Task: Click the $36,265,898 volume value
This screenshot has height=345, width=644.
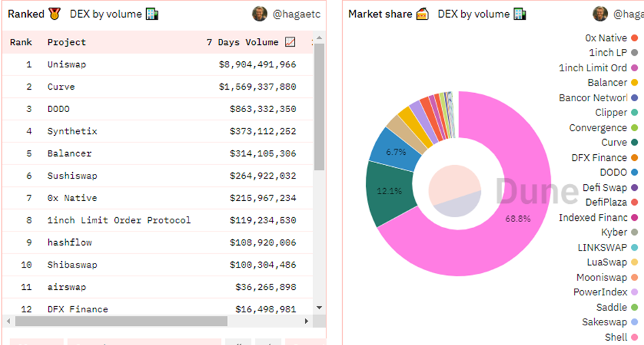Action: 266,287
